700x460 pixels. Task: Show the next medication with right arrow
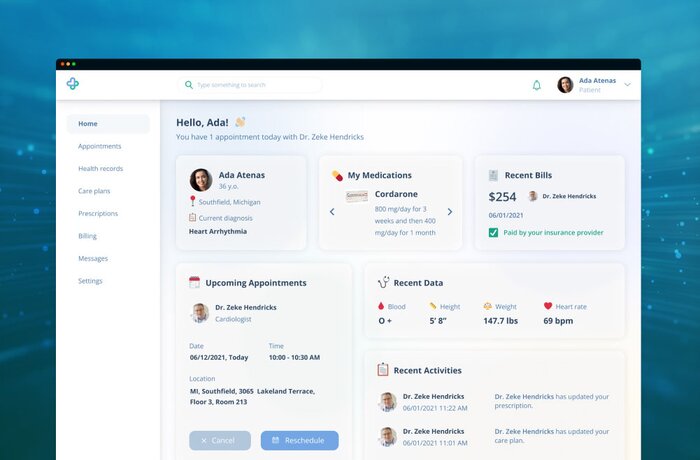point(450,212)
